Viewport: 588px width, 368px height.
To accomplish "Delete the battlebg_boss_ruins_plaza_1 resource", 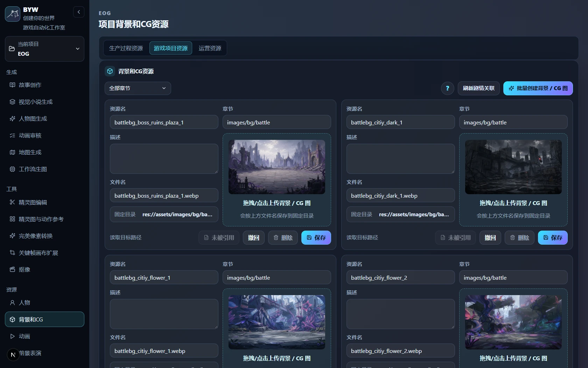I will coord(283,238).
